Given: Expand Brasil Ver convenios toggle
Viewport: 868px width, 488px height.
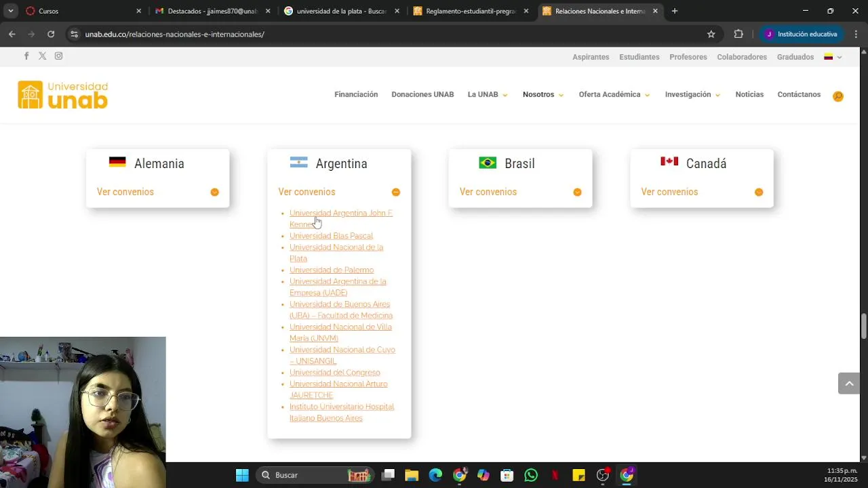Looking at the screenshot, I should pyautogui.click(x=577, y=192).
